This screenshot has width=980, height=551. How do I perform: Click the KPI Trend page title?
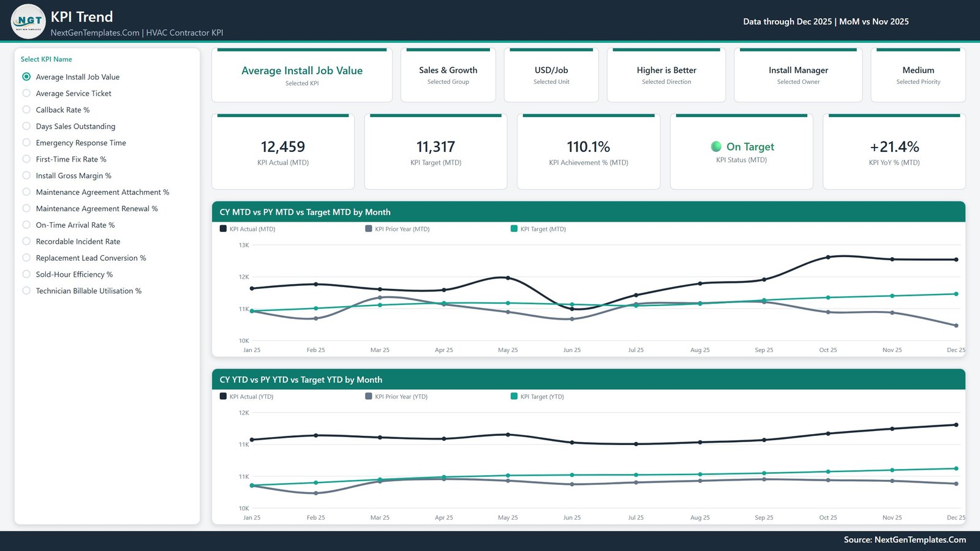click(81, 17)
